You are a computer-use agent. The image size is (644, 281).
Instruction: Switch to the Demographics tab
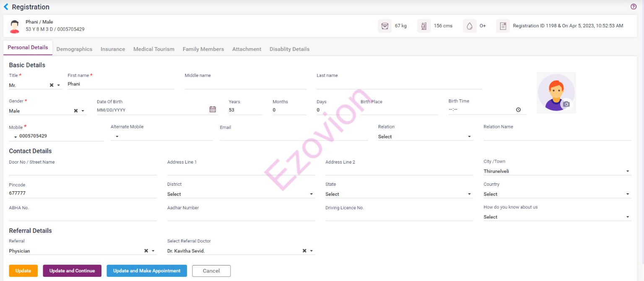click(74, 49)
